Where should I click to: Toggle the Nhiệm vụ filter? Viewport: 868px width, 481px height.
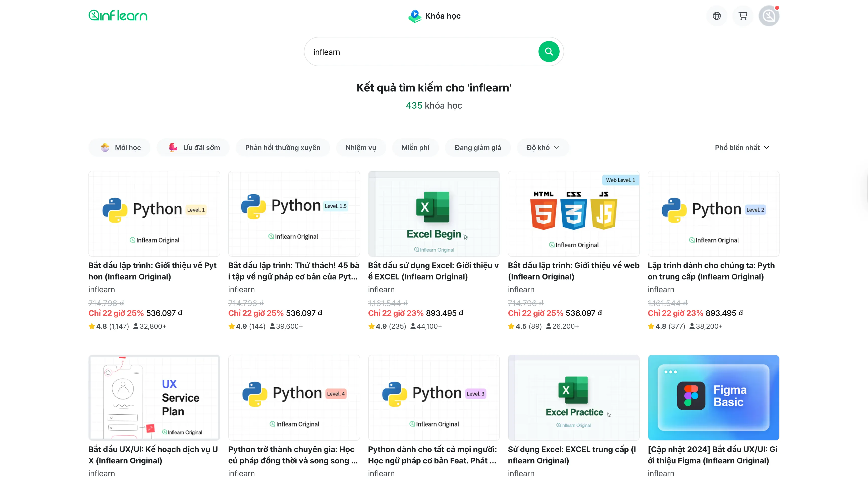click(361, 147)
